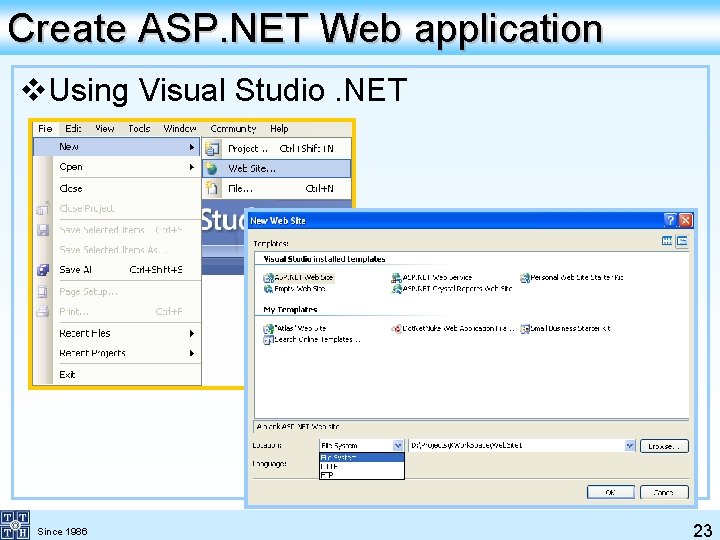Click OK in New Web Site dialog

point(610,492)
